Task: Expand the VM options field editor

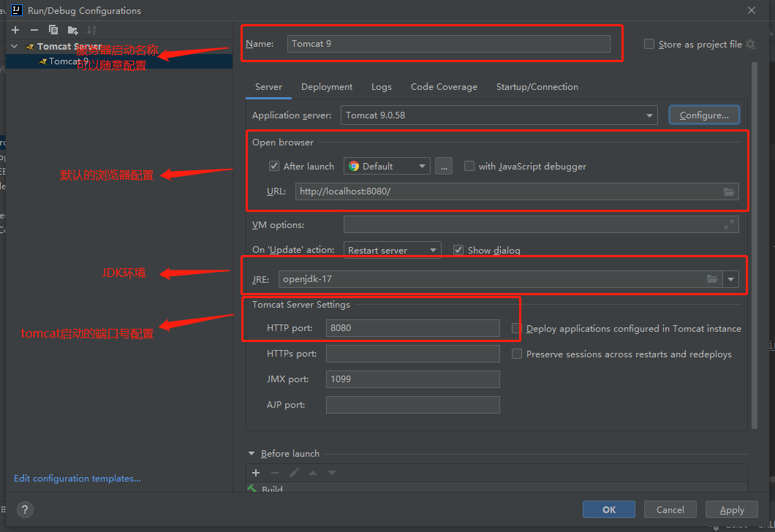Action: (x=728, y=225)
